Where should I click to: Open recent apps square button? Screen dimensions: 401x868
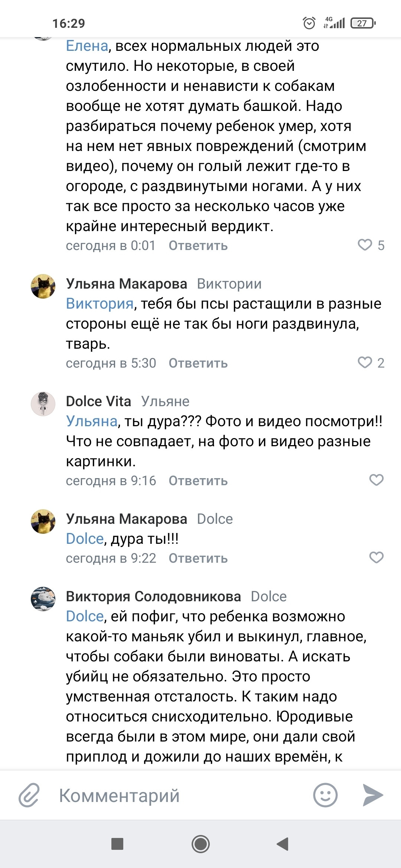[x=117, y=844]
